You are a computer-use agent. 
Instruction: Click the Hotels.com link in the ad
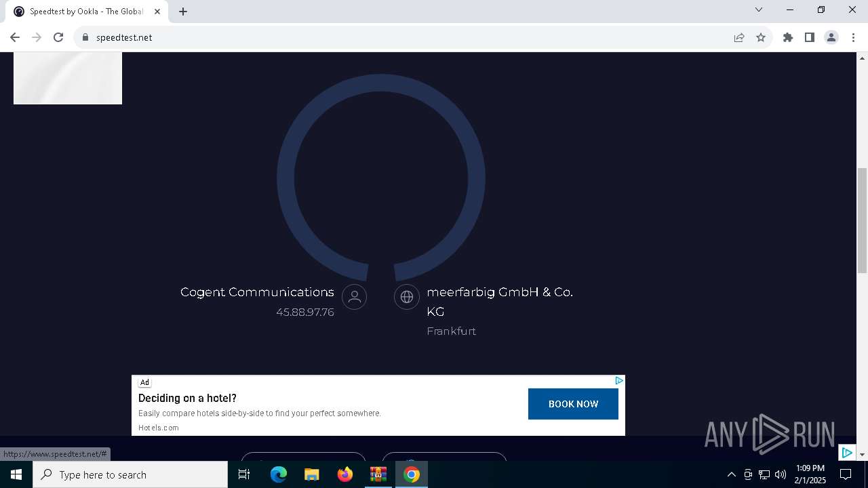coord(159,428)
